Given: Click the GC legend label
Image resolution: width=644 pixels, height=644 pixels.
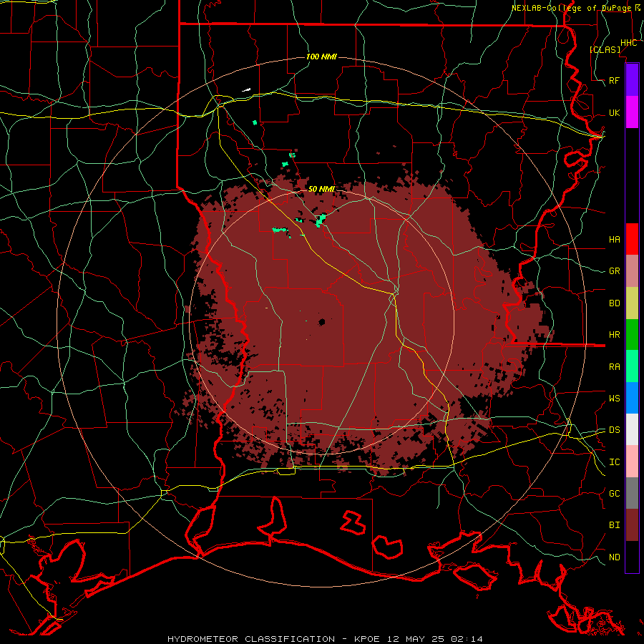Looking at the screenshot, I should coord(615,493).
